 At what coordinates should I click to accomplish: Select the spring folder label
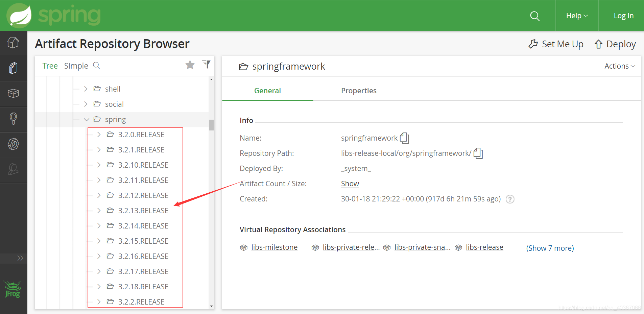pyautogui.click(x=115, y=120)
